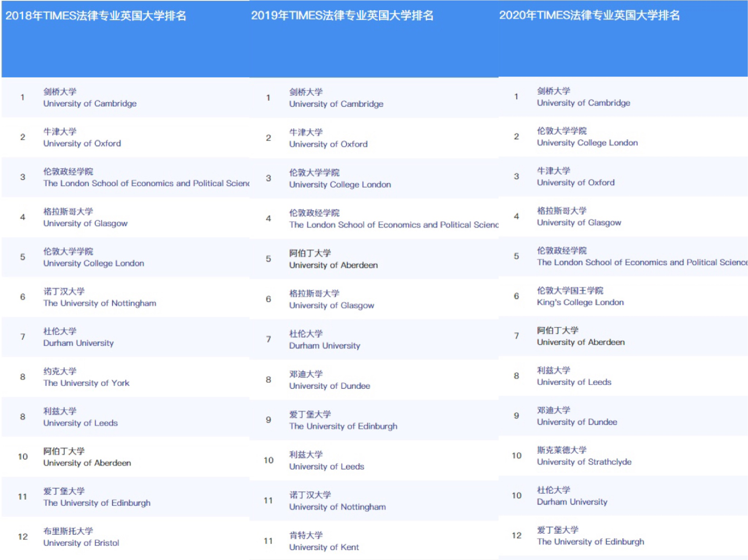Open University of Cambridge in 2018 list
Image resolution: width=748 pixels, height=560 pixels.
(x=89, y=104)
